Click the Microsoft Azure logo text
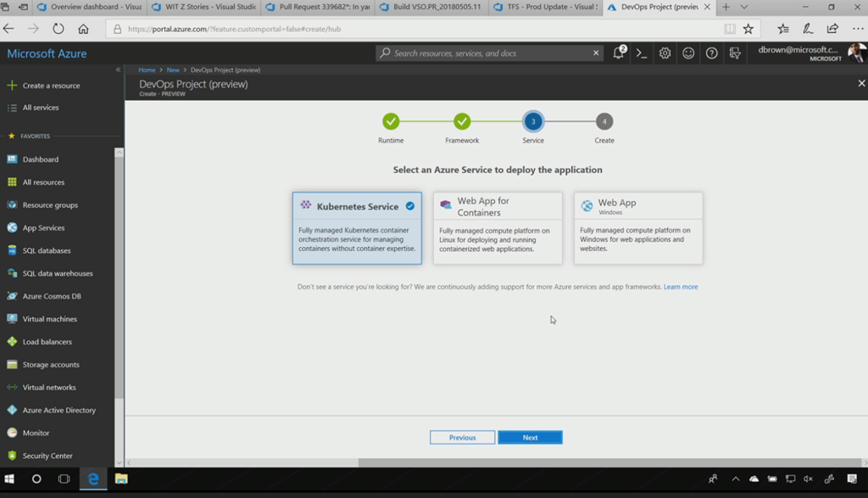 pyautogui.click(x=47, y=53)
